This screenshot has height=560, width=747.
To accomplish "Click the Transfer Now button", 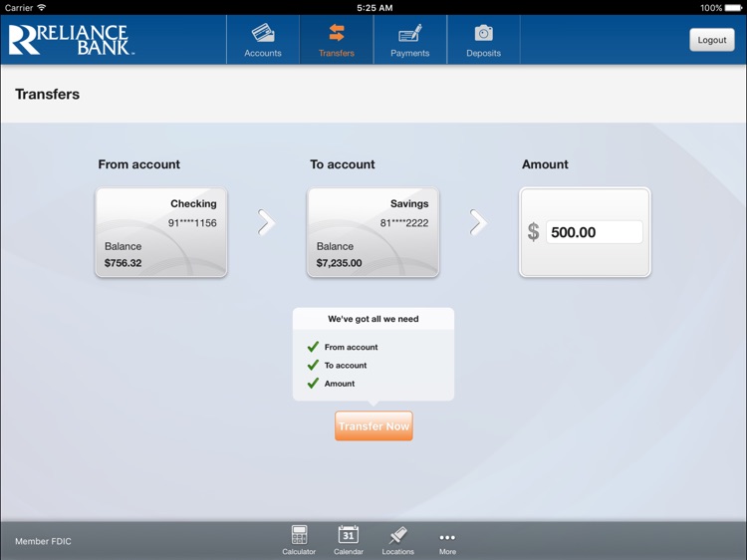I will 373,425.
